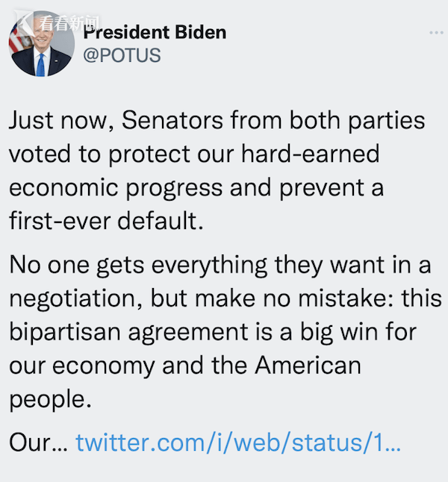Click the word "negotiation," in second paragraph
Image resolution: width=448 pixels, height=482 pixels.
click(75, 298)
